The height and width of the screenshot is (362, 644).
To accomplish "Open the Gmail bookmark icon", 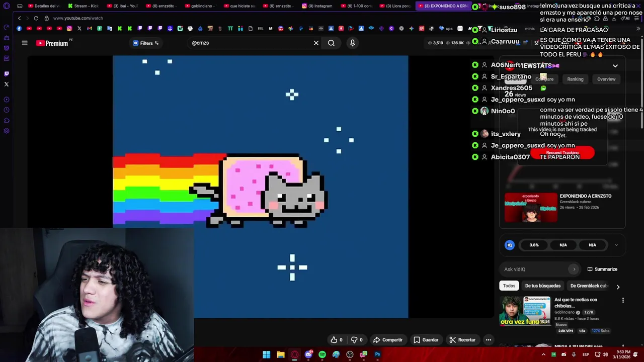I will (90, 29).
